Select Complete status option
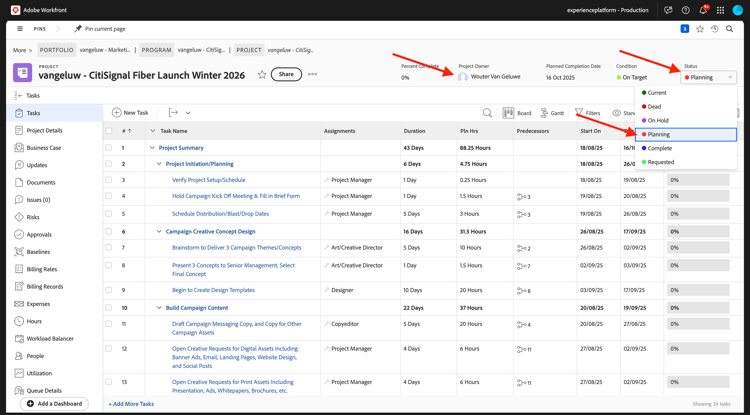The image size is (750, 415). (686, 148)
